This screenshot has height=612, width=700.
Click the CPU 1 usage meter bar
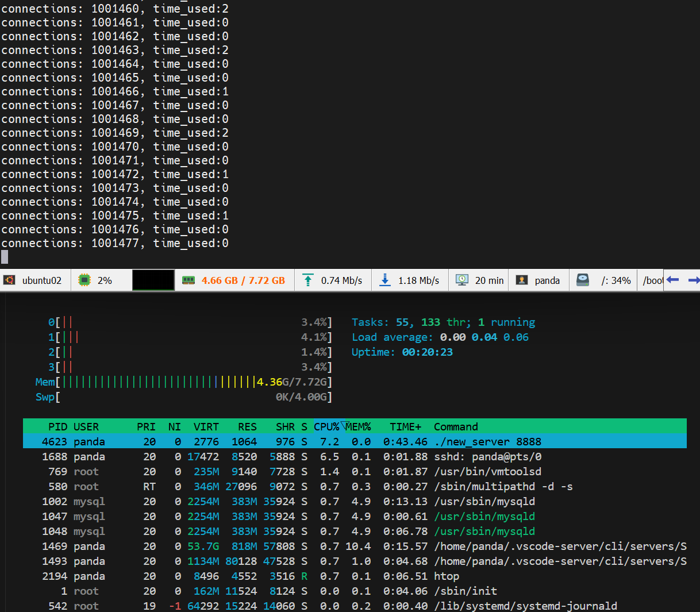click(190, 337)
